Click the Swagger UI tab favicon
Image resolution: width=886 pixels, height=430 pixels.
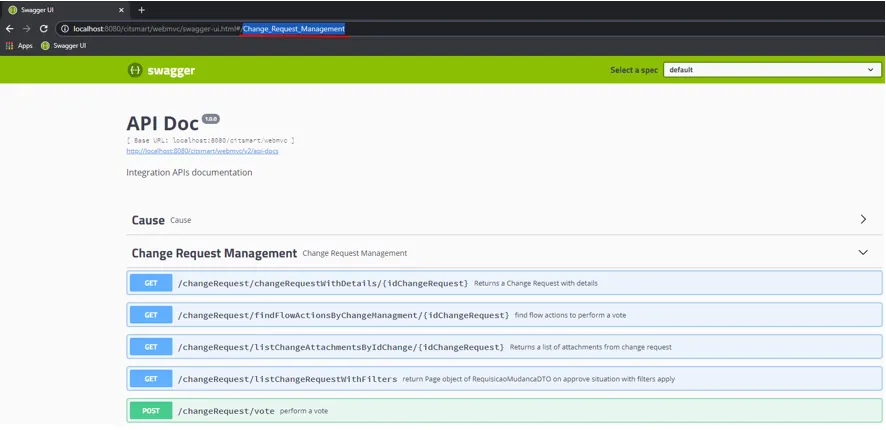[x=12, y=10]
